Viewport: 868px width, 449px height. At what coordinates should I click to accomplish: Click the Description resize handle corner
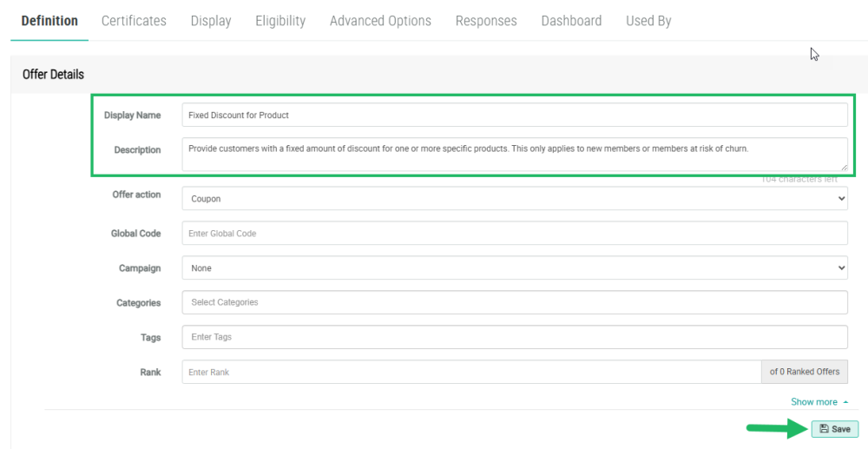coord(844,167)
